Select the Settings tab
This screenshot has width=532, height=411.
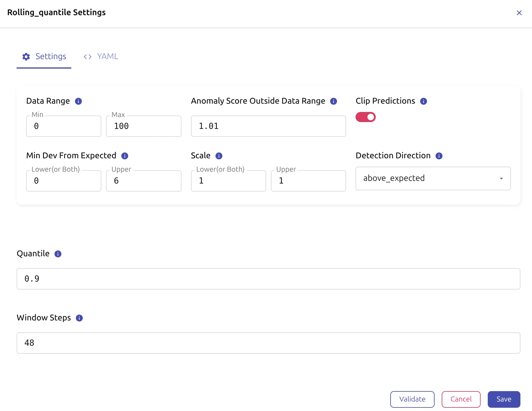44,56
